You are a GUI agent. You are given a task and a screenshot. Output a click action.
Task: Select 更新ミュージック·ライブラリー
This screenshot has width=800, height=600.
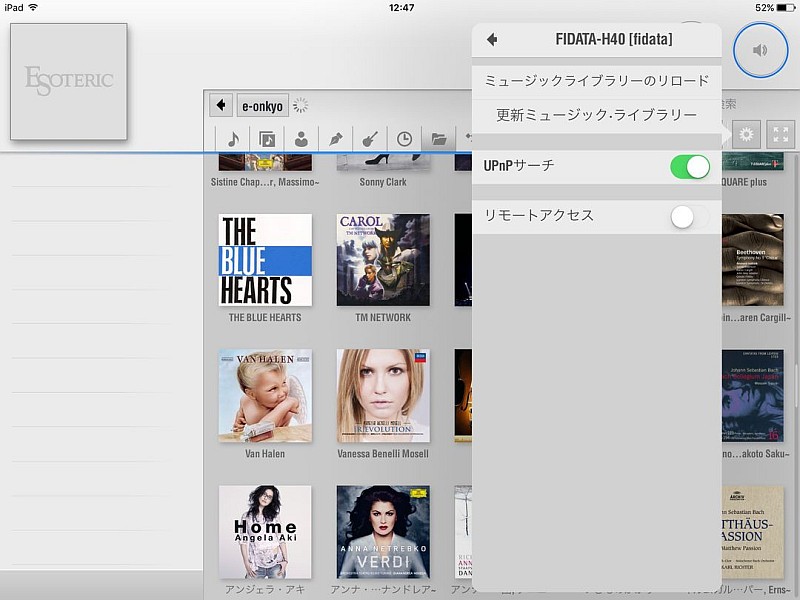coord(596,115)
